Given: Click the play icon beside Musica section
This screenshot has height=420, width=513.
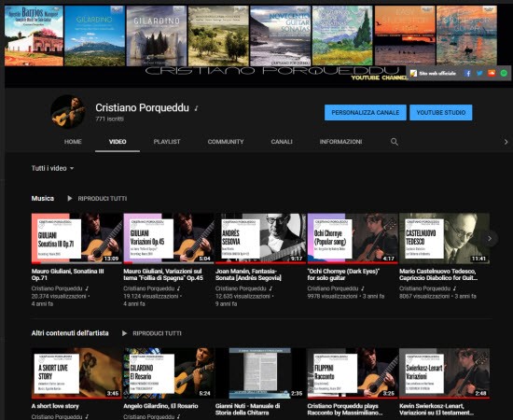Looking at the screenshot, I should point(69,199).
